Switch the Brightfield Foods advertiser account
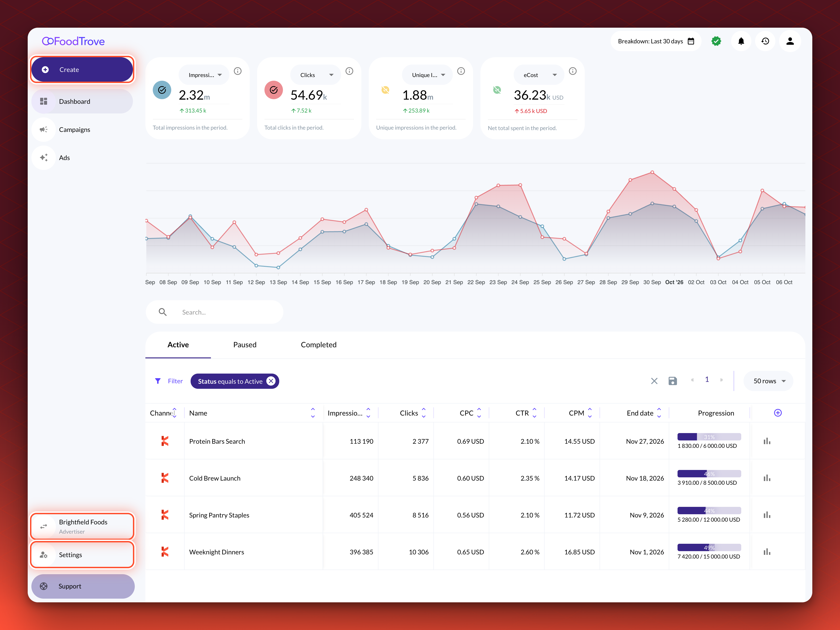The height and width of the screenshot is (630, 840). coord(82,526)
